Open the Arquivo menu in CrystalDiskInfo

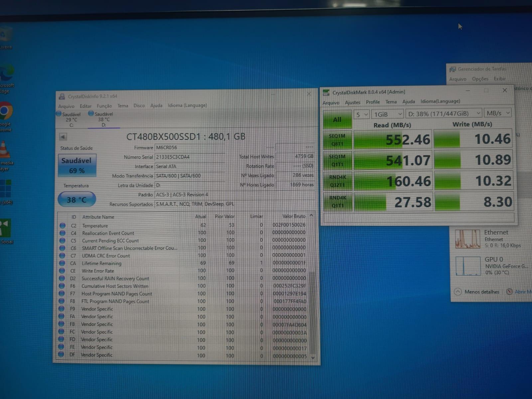coord(66,106)
